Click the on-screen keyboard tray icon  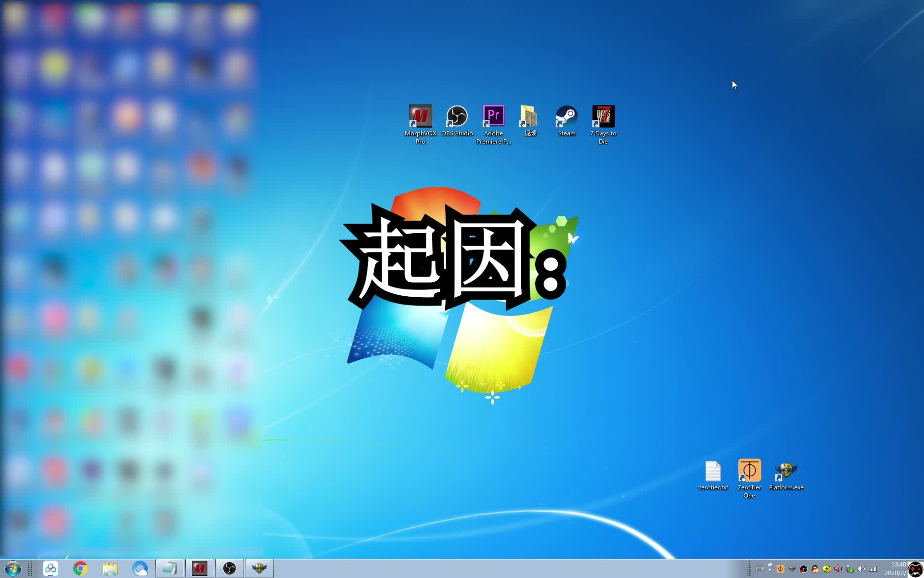click(759, 569)
